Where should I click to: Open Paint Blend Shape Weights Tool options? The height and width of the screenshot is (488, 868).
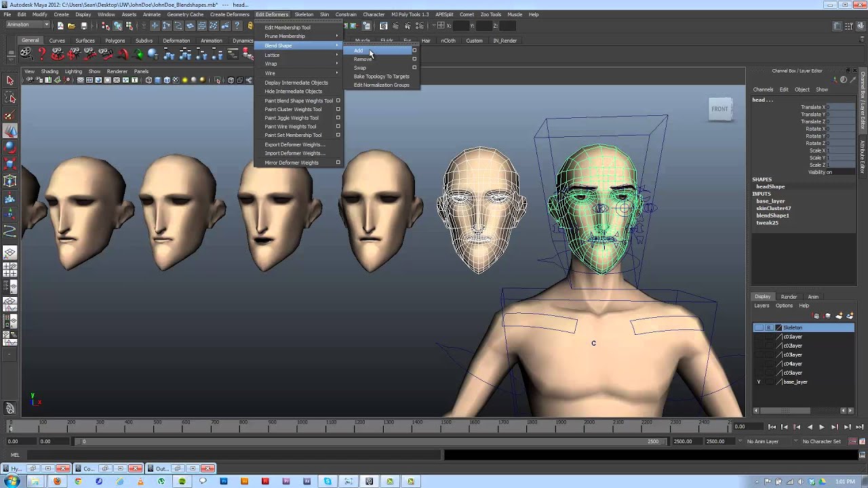[x=338, y=100]
